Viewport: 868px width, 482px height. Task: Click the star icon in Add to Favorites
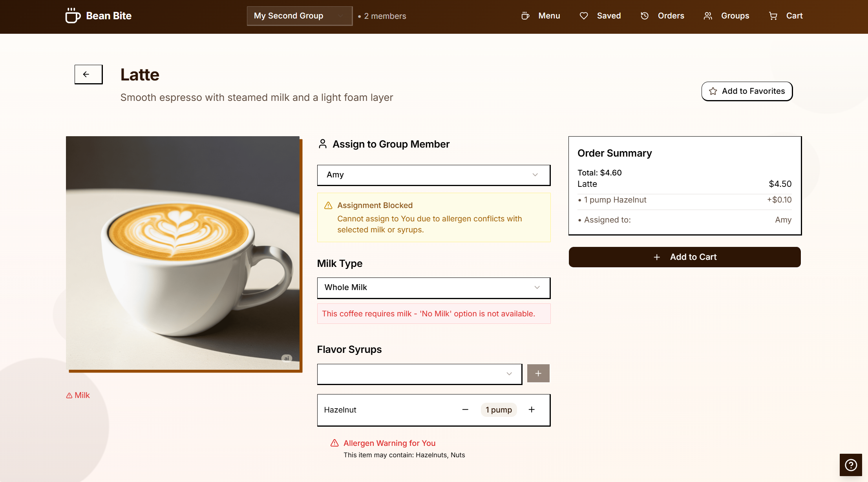713,91
